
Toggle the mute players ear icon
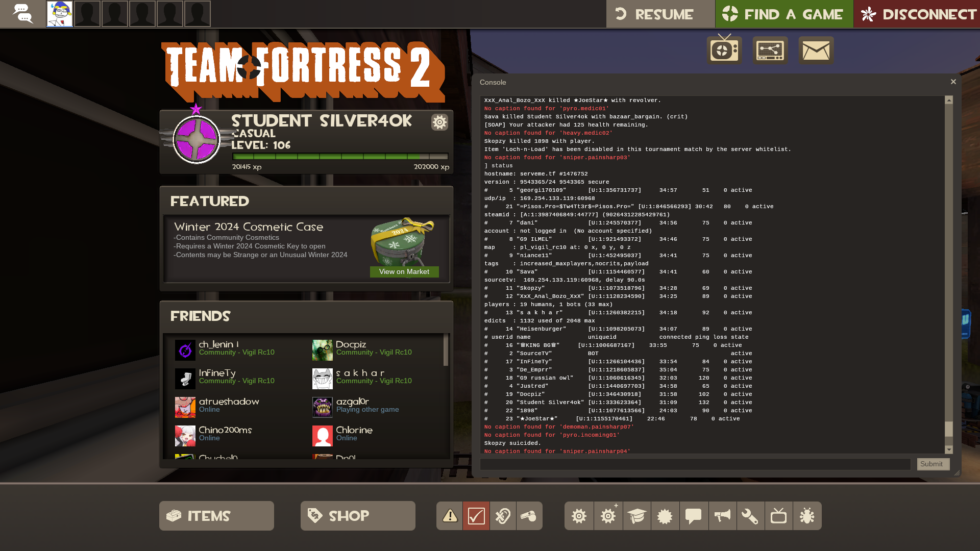[x=503, y=516]
